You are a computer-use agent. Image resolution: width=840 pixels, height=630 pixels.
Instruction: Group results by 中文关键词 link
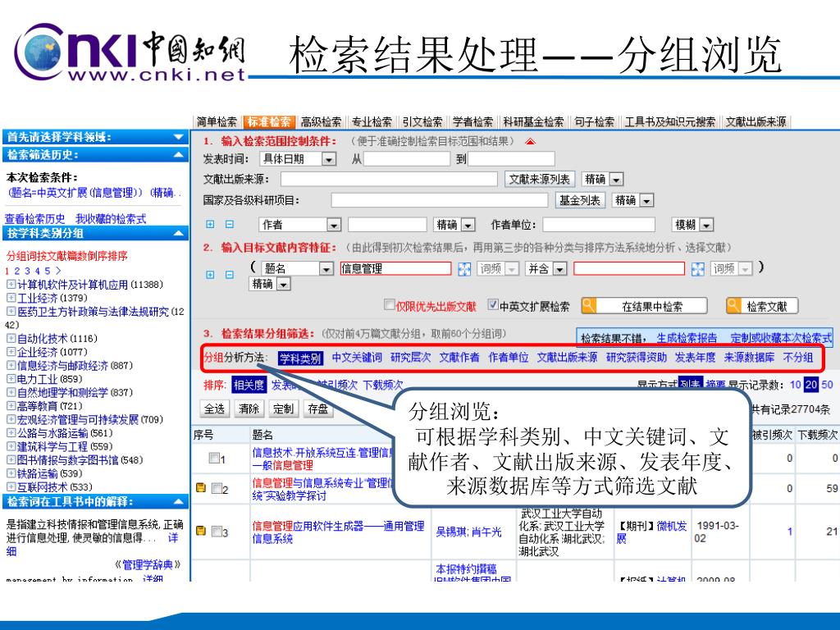pyautogui.click(x=356, y=358)
